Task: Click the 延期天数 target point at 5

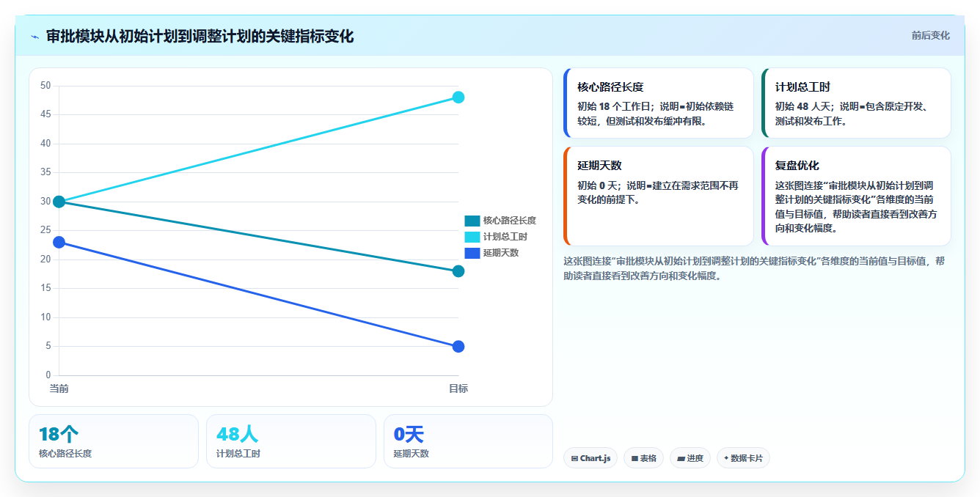Action: pos(458,347)
